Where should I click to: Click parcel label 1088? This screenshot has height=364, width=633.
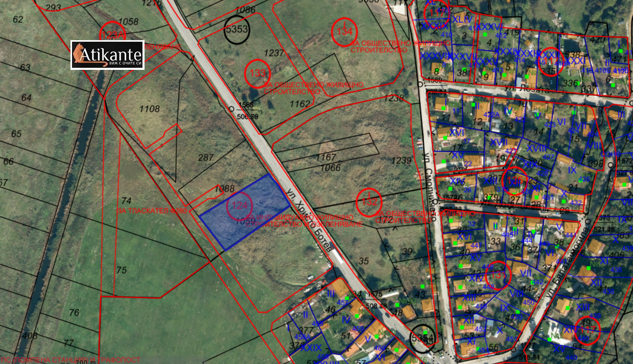click(224, 188)
